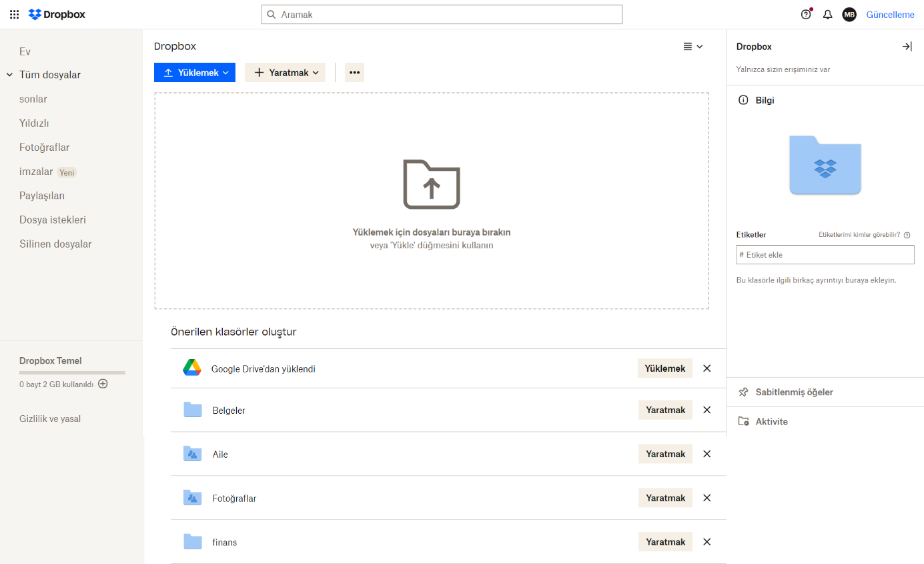Expand the Aktivite section
Screen dimensions: 924x564
[x=825, y=422]
